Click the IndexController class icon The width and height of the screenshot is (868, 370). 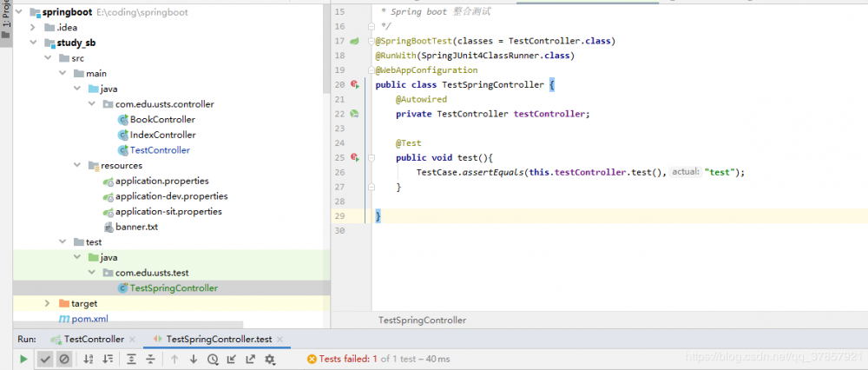click(x=123, y=135)
